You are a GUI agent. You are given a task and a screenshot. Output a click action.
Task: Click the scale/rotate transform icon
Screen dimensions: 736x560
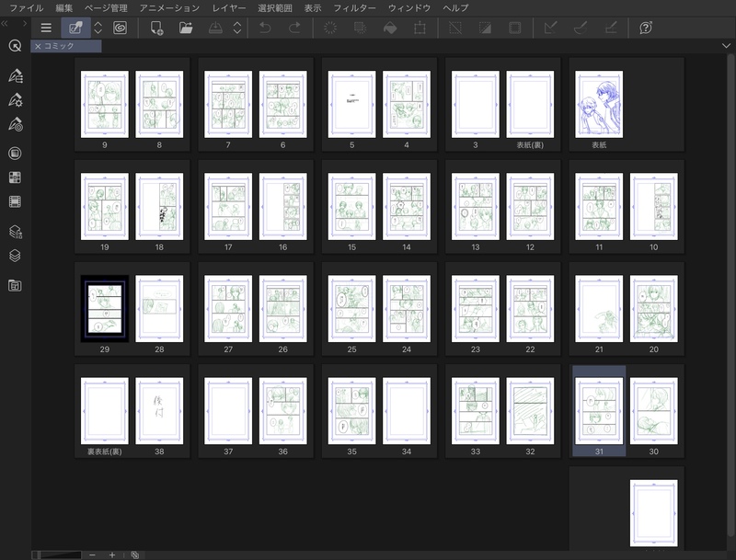[x=420, y=29]
